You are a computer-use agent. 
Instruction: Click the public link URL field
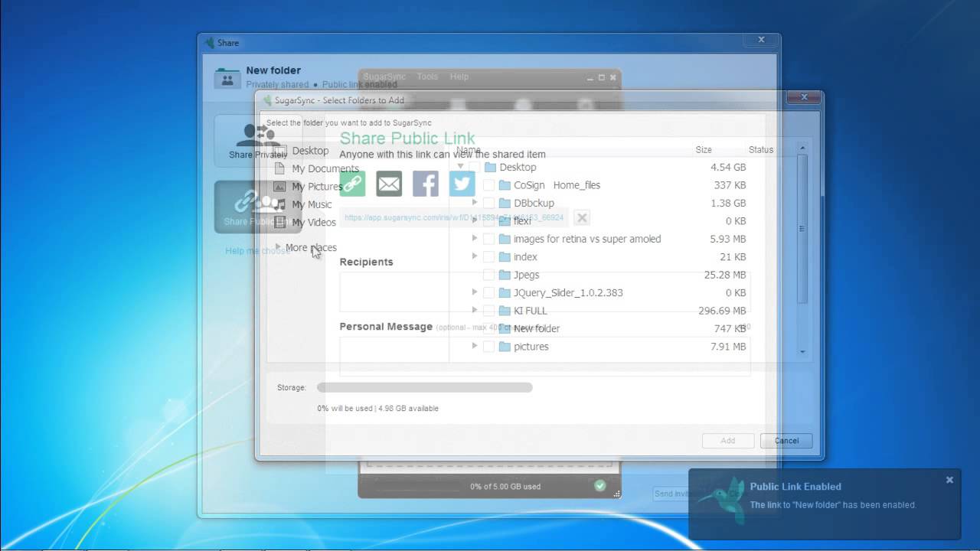pos(455,218)
